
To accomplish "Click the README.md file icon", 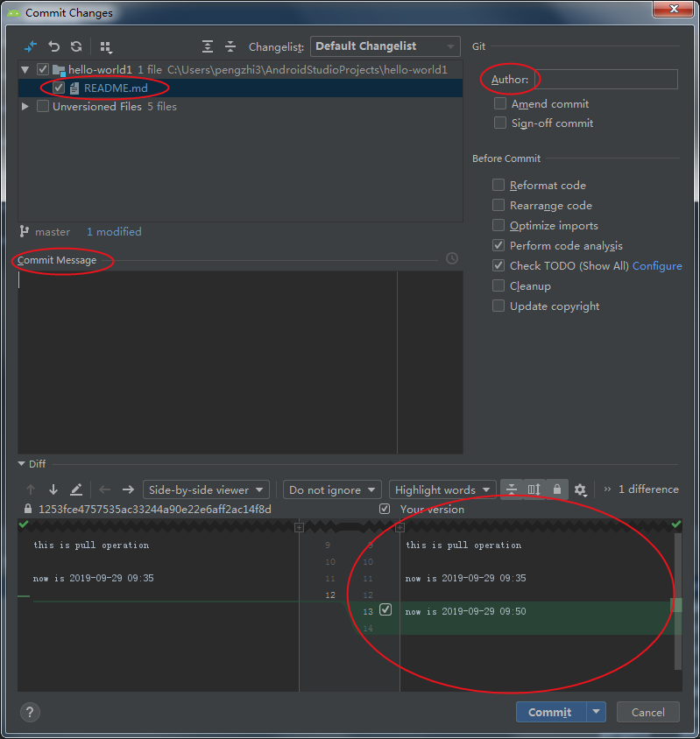I will click(74, 88).
